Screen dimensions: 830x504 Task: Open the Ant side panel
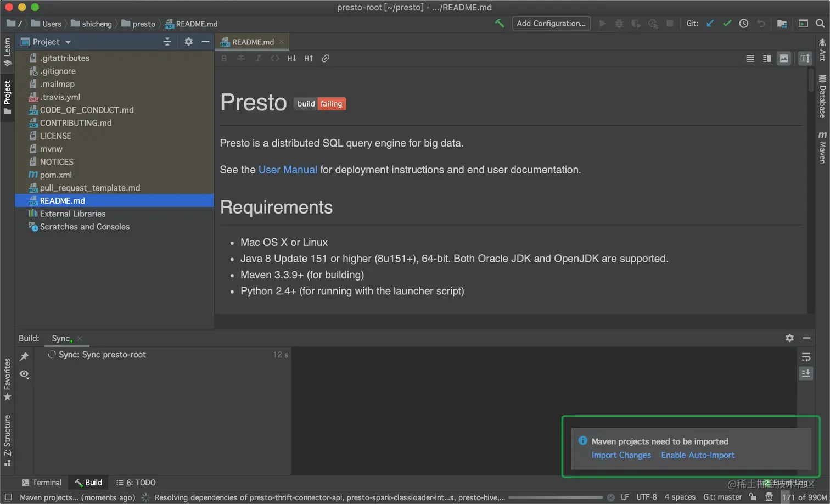822,49
